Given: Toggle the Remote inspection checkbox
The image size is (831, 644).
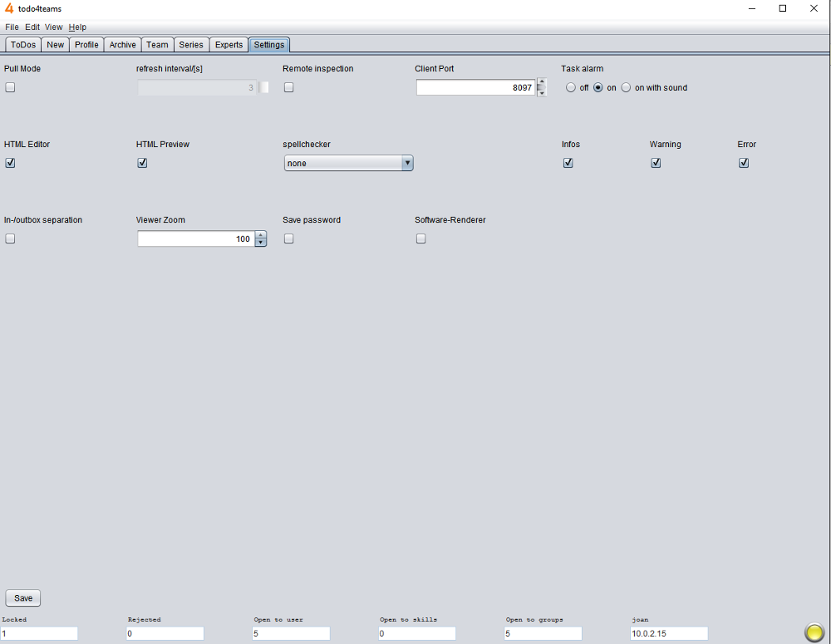Looking at the screenshot, I should coord(289,87).
